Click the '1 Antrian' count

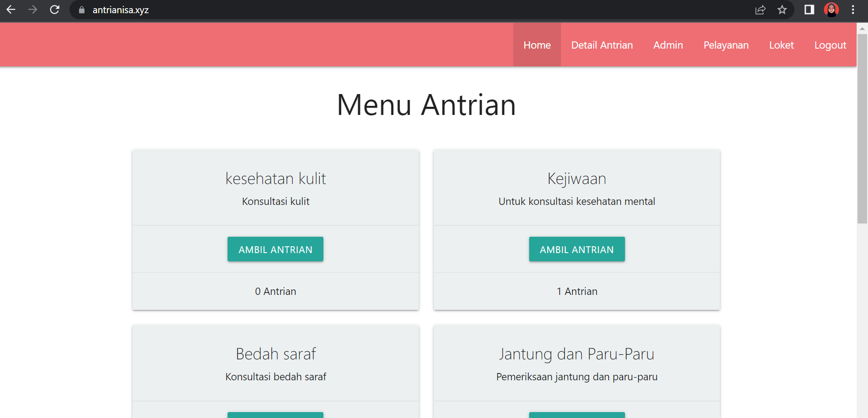pyautogui.click(x=577, y=291)
